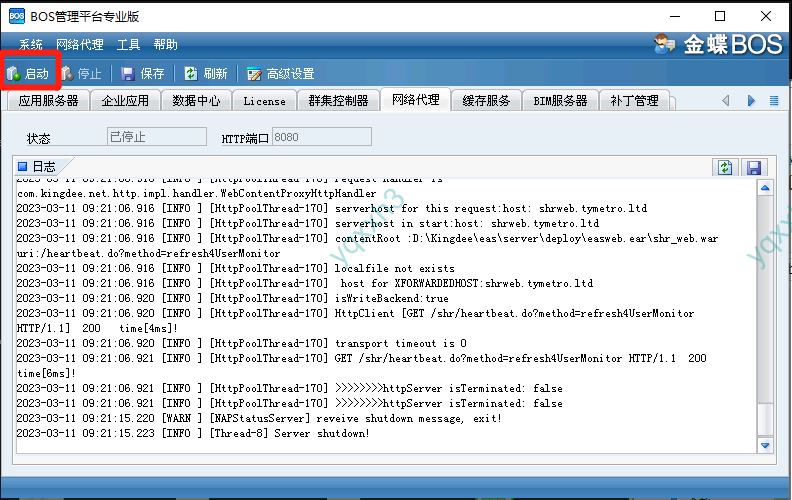Switch to the License tab
The image size is (792, 500).
tap(264, 101)
